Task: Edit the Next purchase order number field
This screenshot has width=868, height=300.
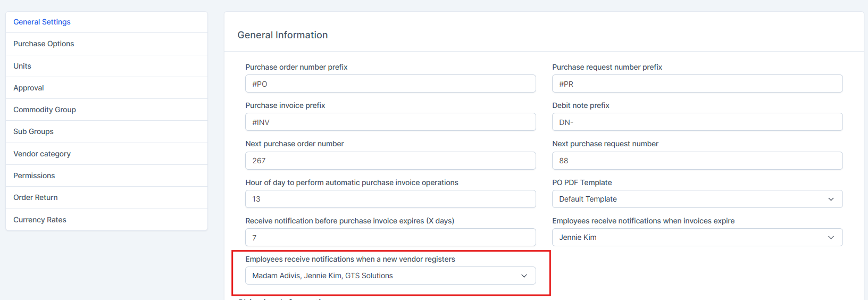Action: [390, 161]
